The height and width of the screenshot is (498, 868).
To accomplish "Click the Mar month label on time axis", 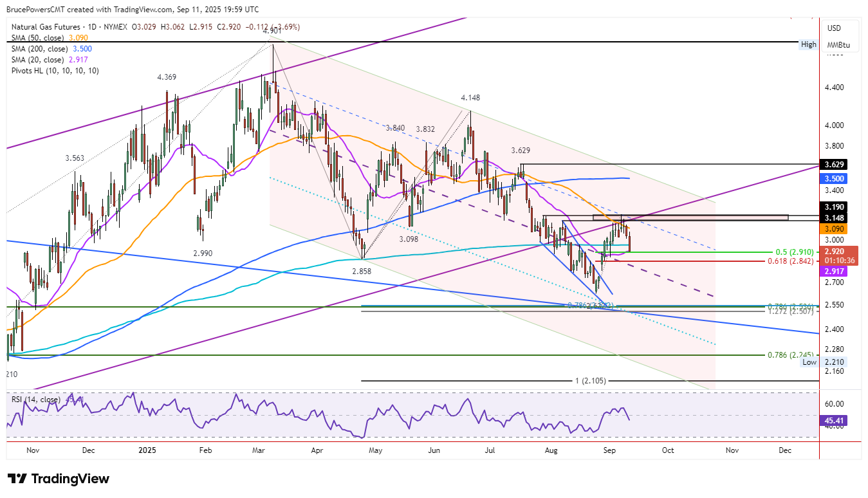I will pos(259,450).
